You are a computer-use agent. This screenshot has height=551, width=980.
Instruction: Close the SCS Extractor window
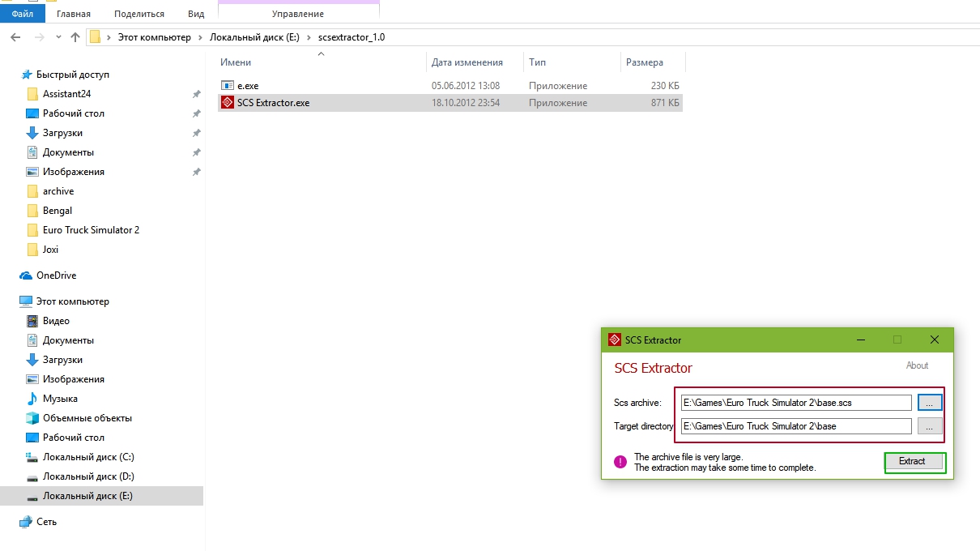[x=935, y=340]
